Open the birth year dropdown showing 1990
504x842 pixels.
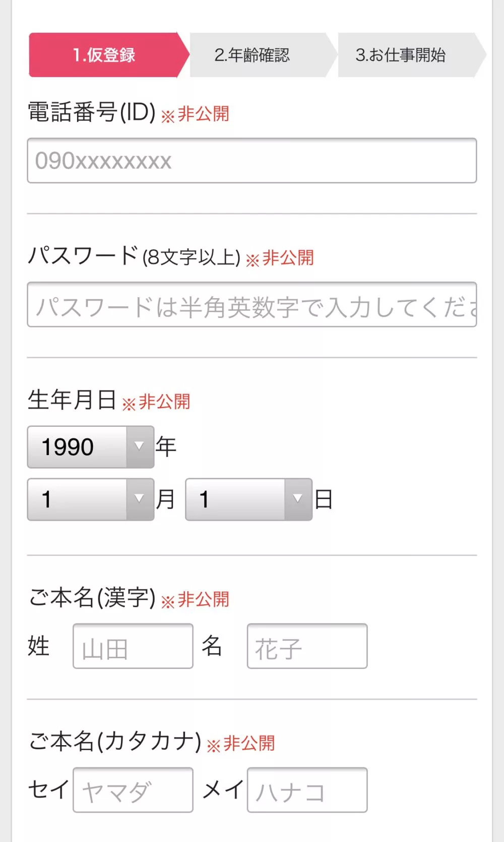point(91,447)
